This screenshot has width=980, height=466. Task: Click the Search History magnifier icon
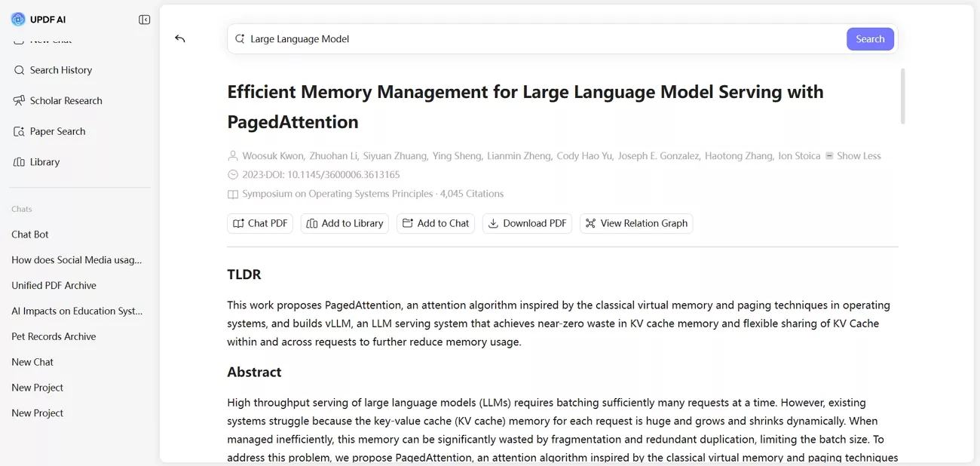click(20, 70)
